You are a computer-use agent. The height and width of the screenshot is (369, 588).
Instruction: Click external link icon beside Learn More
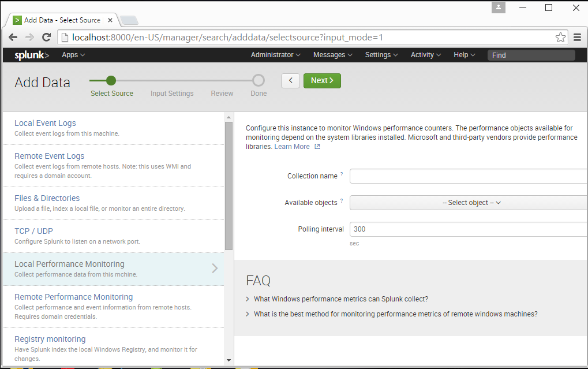coord(317,147)
